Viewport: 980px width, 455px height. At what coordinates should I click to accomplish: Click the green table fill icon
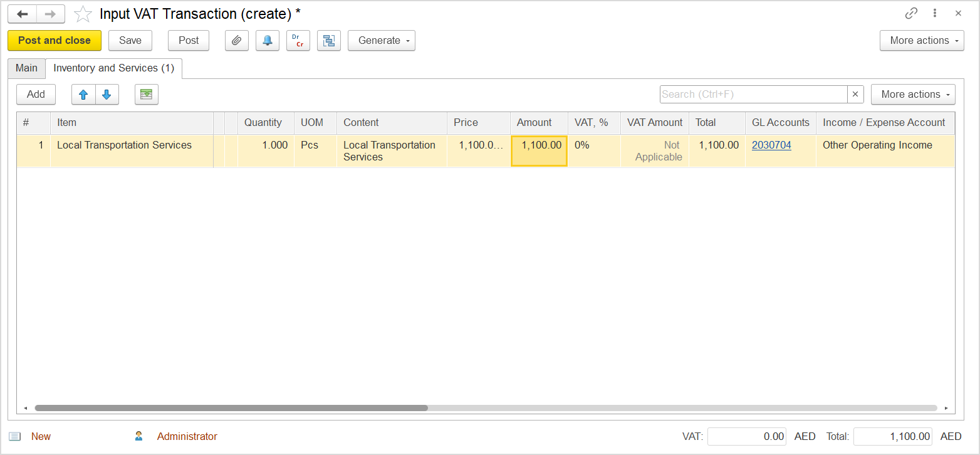(146, 95)
